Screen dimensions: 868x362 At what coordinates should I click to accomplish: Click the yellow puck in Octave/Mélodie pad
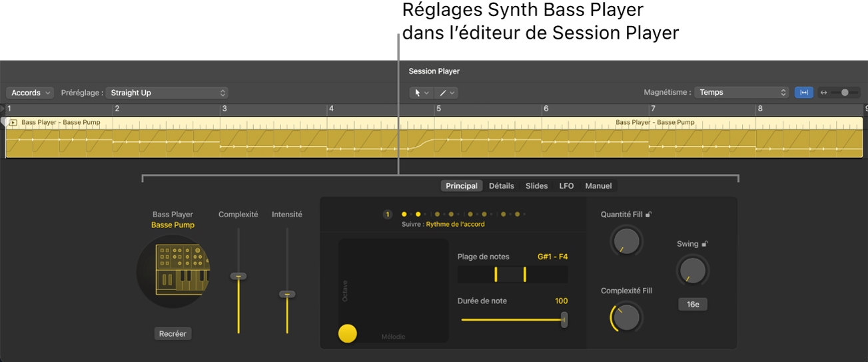click(x=348, y=333)
